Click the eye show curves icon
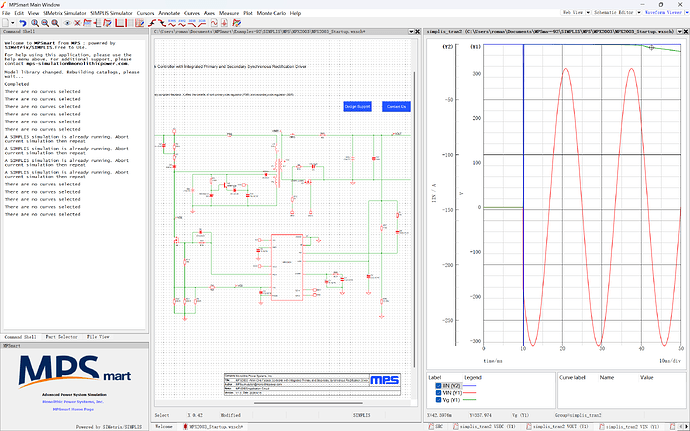690x431 pixels. tap(67, 23)
